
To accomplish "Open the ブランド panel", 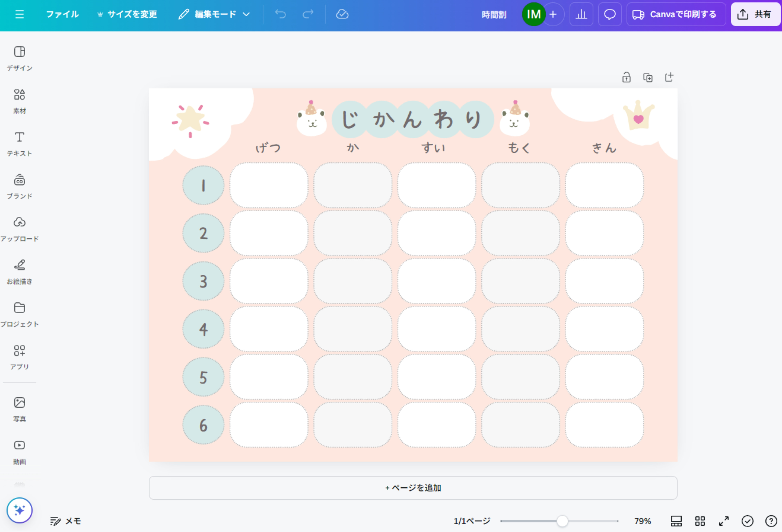I will [x=20, y=187].
